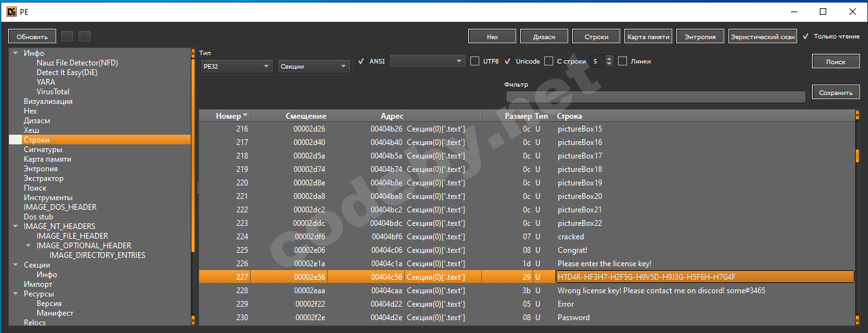Image resolution: width=868 pixels, height=333 pixels.
Task: Enable the UTF8 checkbox
Action: coord(475,62)
